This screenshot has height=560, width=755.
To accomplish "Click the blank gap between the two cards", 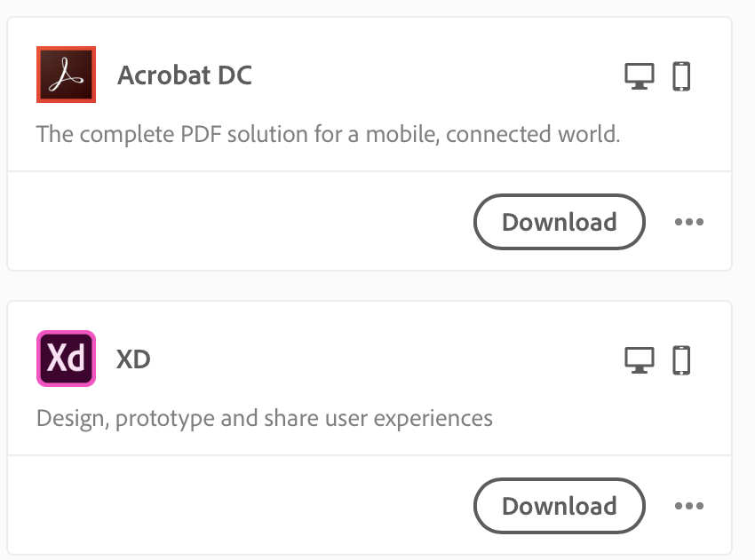I will coord(369,286).
